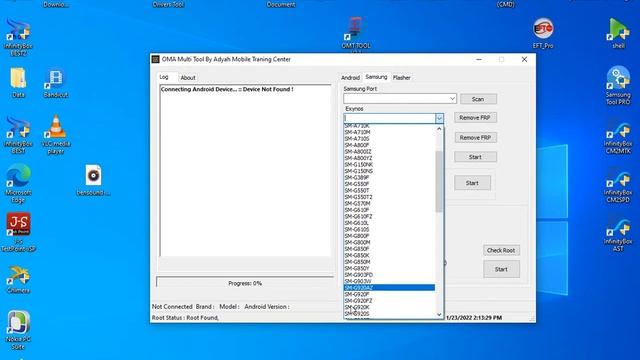Pick SM-G920F from the list
The image size is (640, 360).
click(389, 294)
